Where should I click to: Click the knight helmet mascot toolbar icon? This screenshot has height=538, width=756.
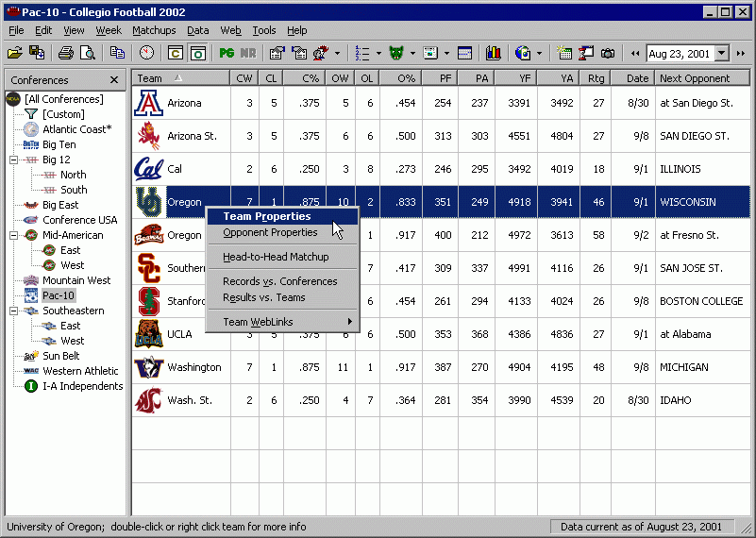322,53
